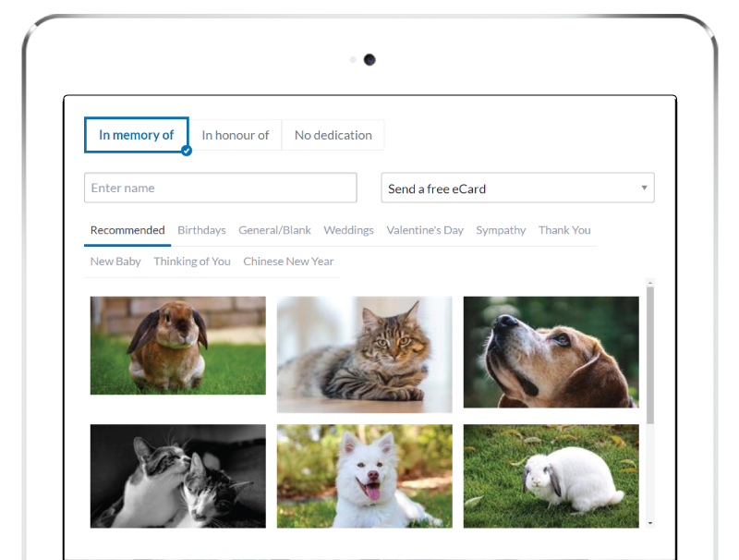Select the No dedication option

[333, 135]
